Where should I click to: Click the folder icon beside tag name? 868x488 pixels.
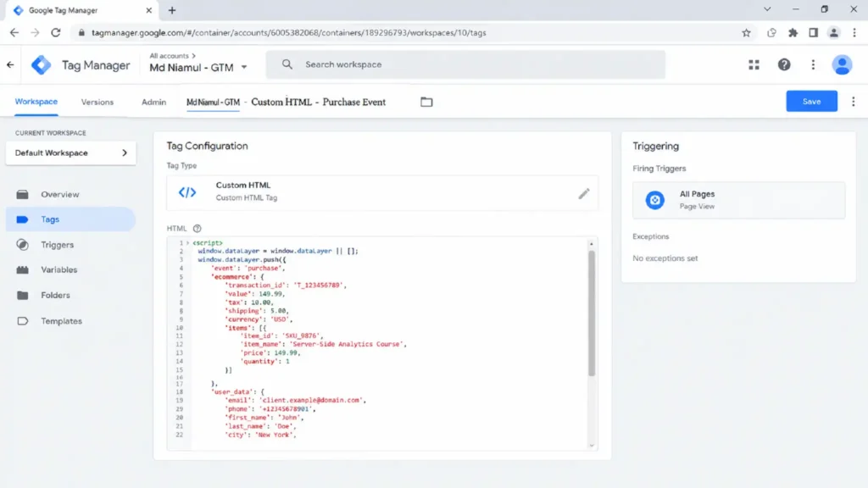pyautogui.click(x=426, y=102)
